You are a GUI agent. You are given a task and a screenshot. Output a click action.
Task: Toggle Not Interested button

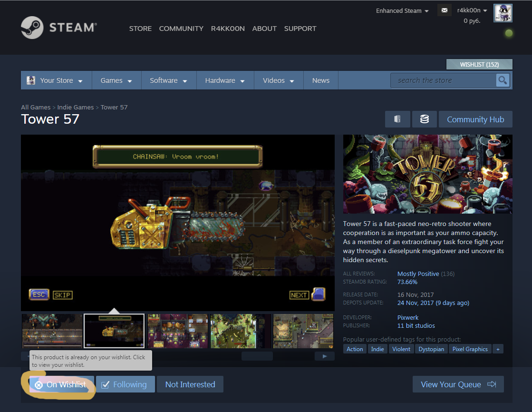[190, 384]
